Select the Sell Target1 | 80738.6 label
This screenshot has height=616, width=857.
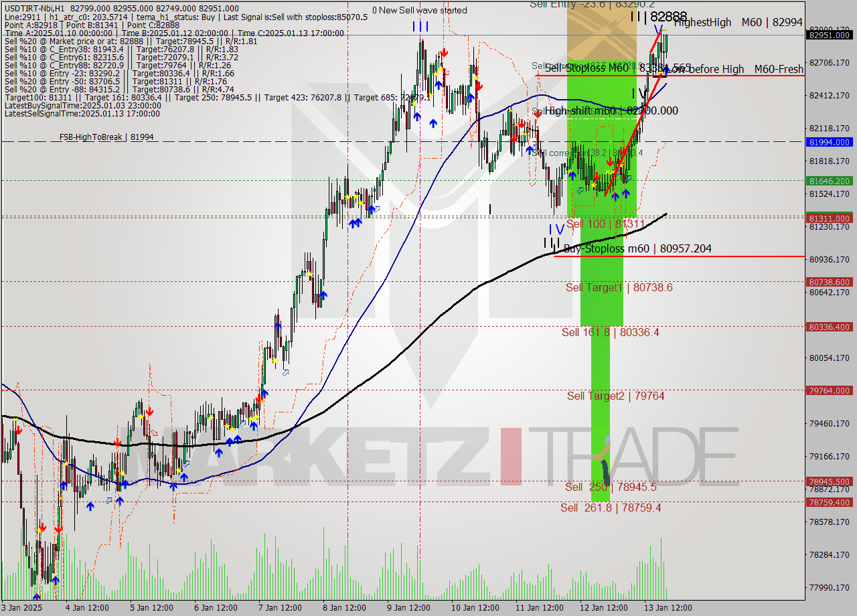tap(619, 287)
